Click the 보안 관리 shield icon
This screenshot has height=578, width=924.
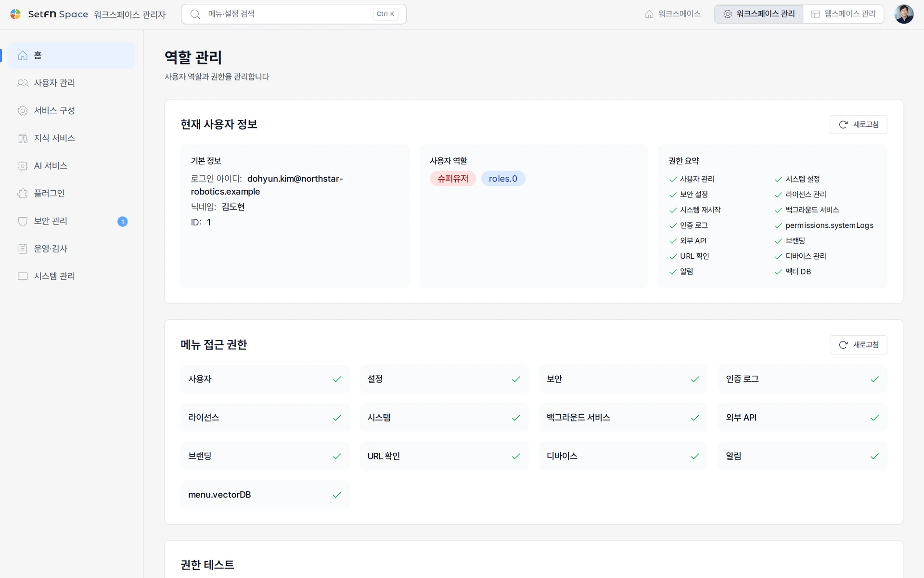tap(23, 221)
